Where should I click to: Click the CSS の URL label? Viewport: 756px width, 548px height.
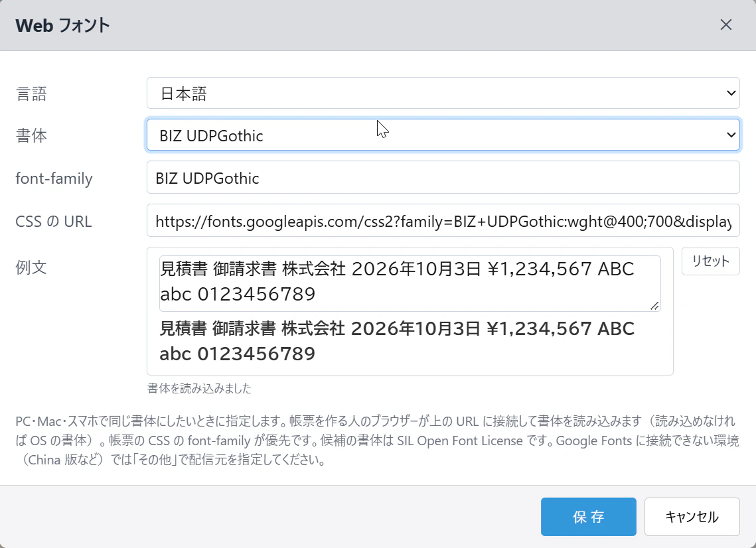click(x=54, y=221)
